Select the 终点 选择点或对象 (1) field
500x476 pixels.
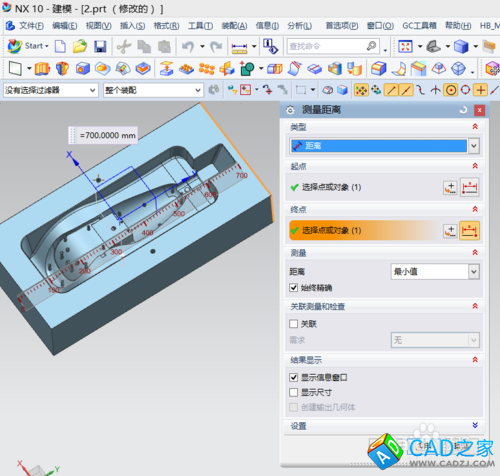coord(365,231)
